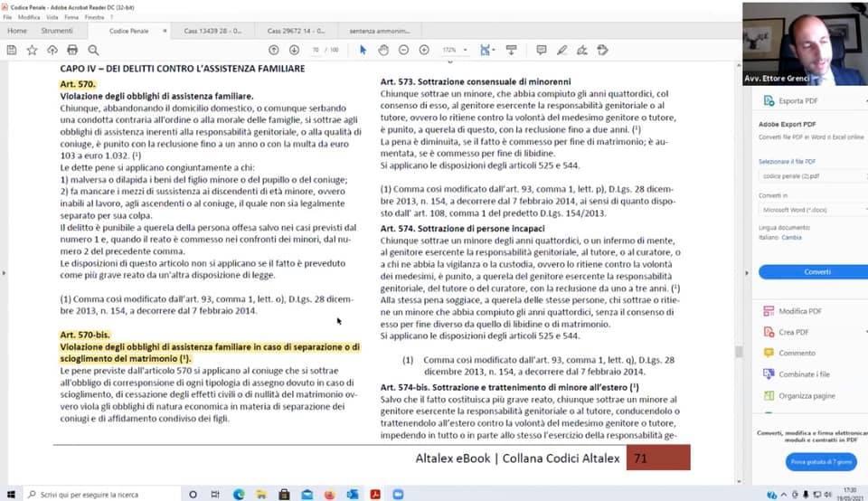Add a sticky note comment
This screenshot has width=868, height=501.
tap(542, 50)
